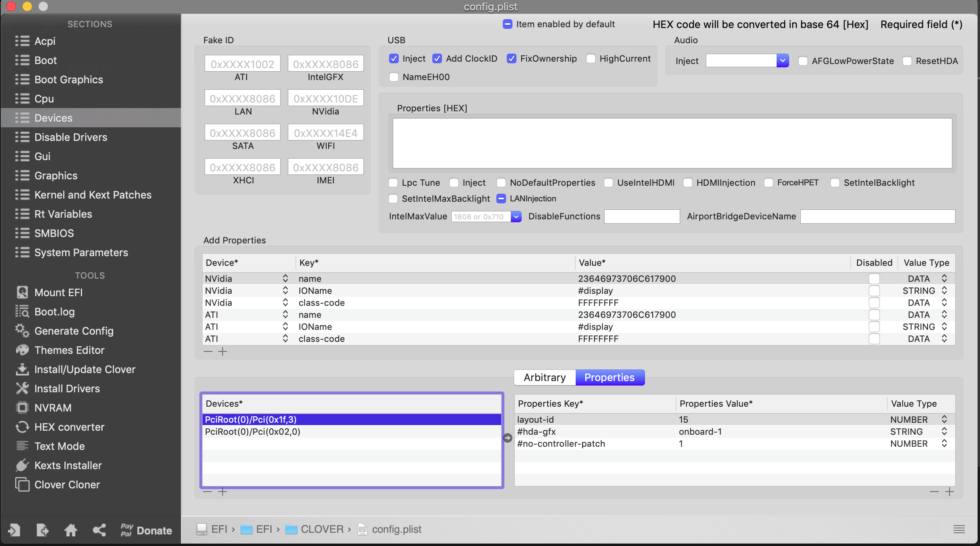
Task: Remove selected device from Devices list
Action: click(x=207, y=492)
